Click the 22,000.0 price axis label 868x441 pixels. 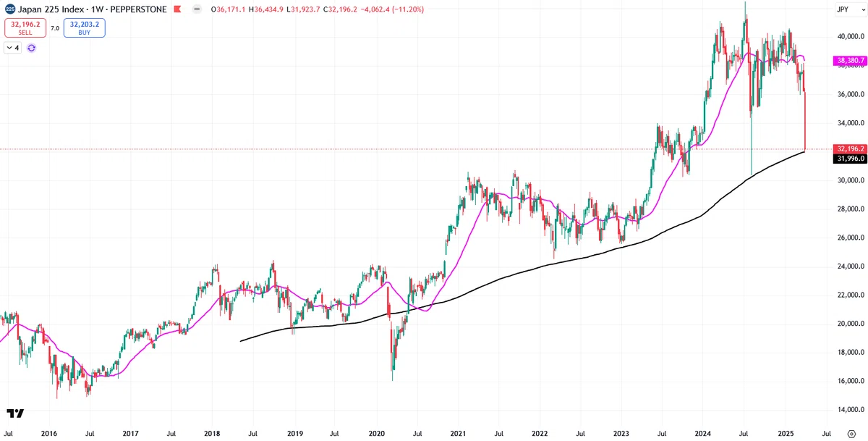tap(851, 295)
